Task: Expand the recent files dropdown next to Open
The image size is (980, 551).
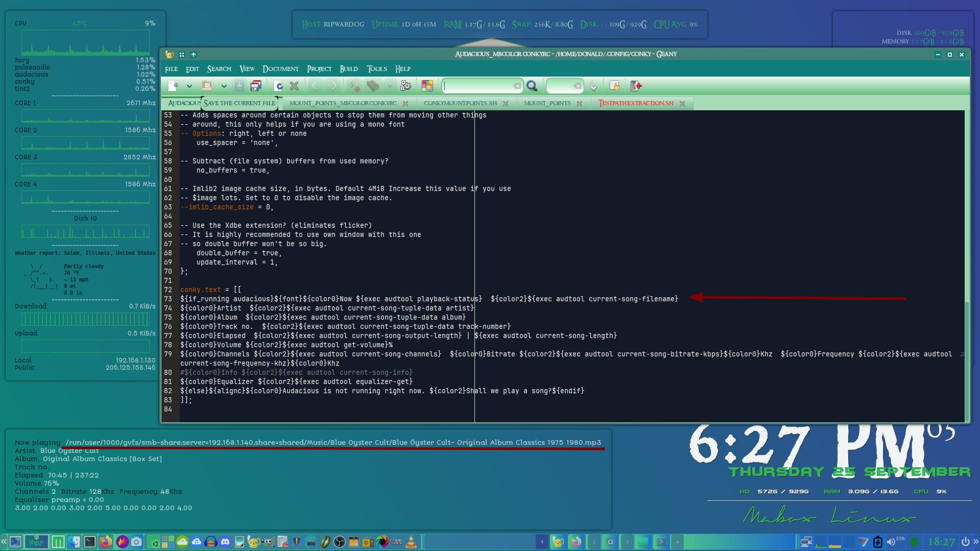Action: pyautogui.click(x=224, y=86)
